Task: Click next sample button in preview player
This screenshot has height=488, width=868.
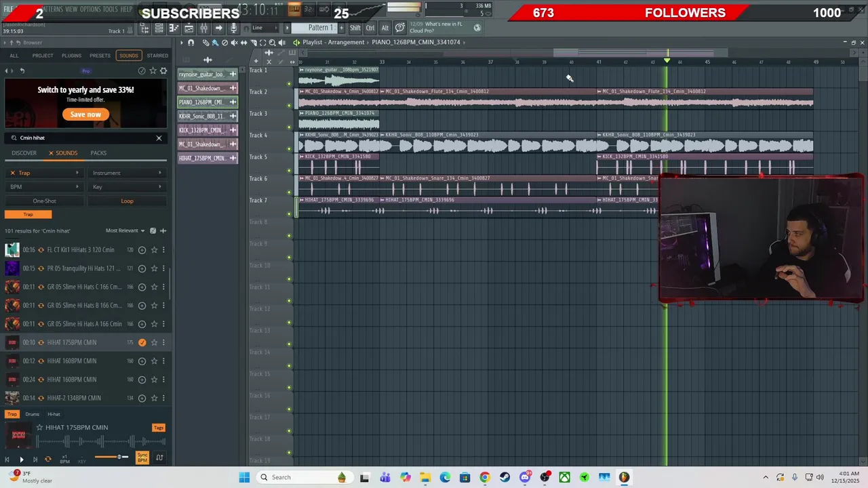Action: click(35, 460)
